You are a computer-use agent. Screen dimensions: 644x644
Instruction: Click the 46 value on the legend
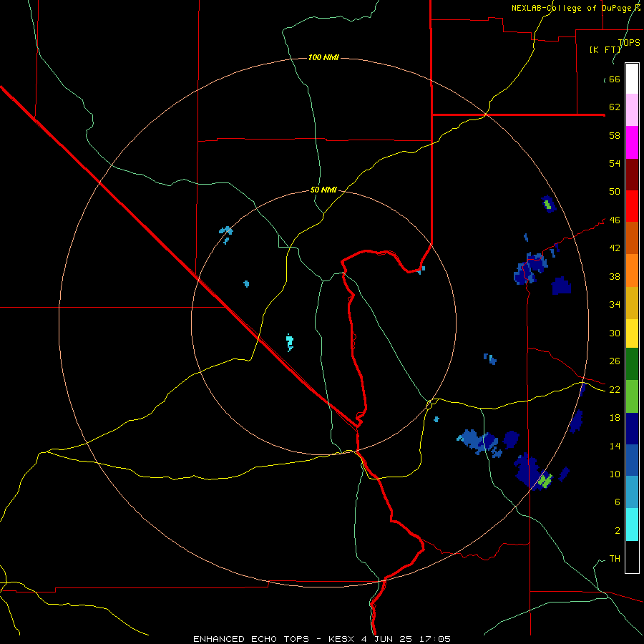tap(615, 220)
